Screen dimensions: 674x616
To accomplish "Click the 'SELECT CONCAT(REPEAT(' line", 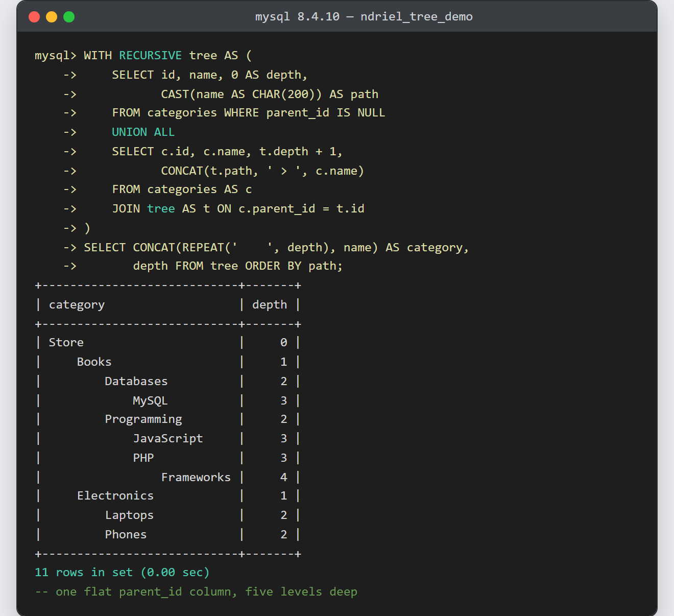I will [x=276, y=247].
